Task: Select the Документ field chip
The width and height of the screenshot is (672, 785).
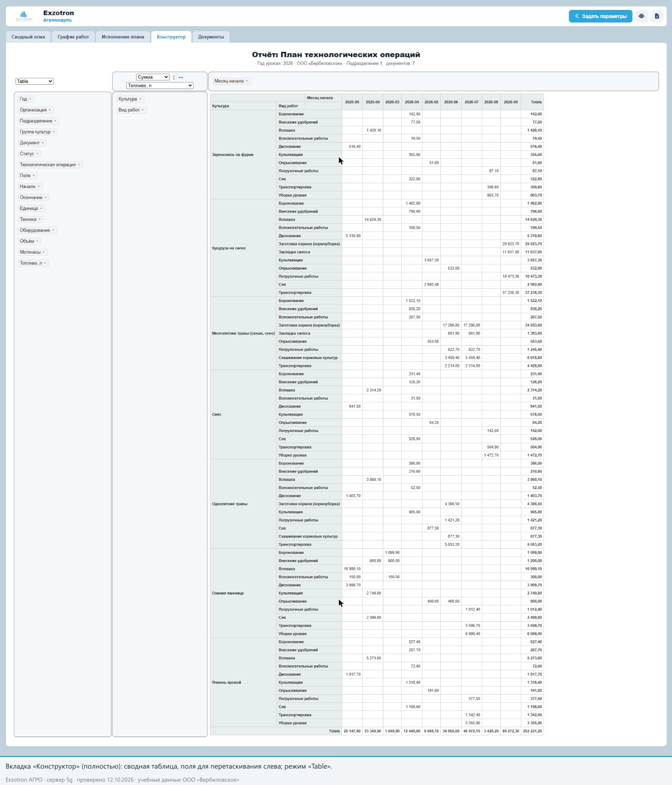Action: coord(32,143)
